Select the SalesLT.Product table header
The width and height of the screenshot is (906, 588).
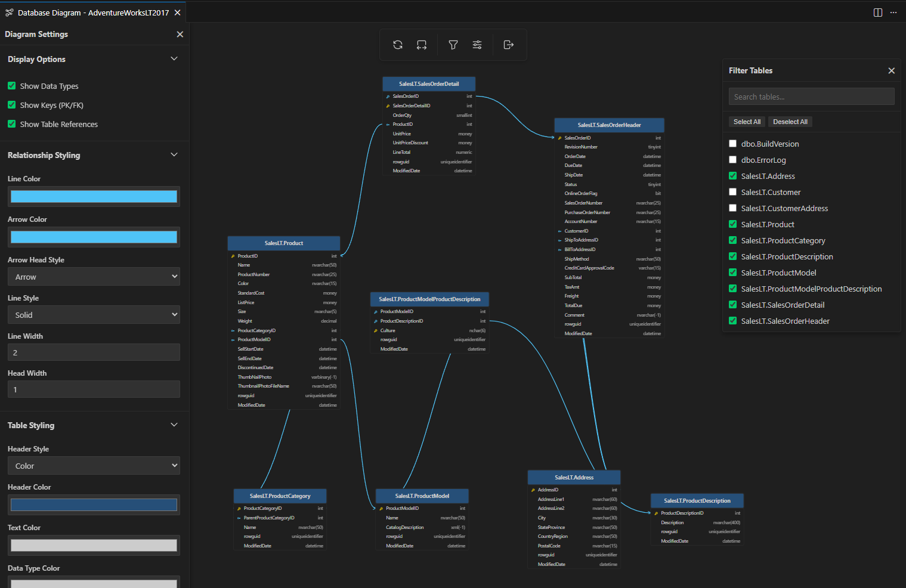tap(284, 243)
